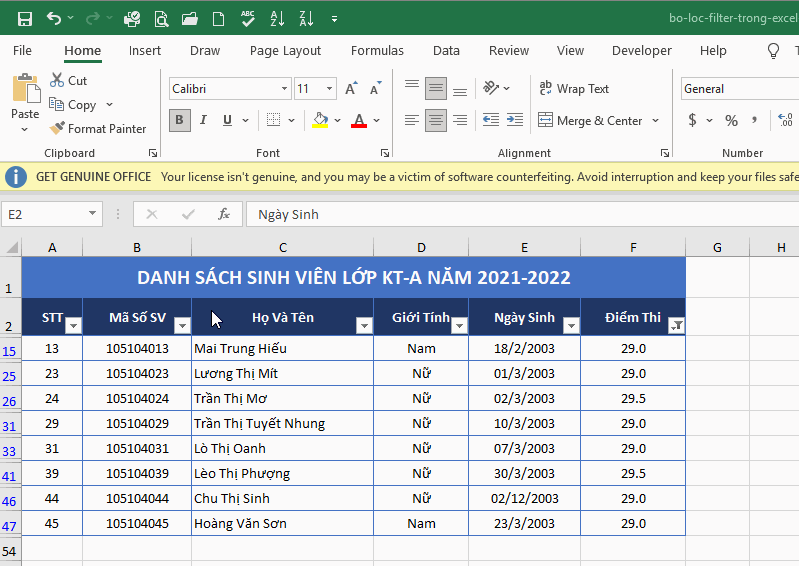Open the Giới Tính column filter arrow
The width and height of the screenshot is (799, 566).
click(459, 326)
